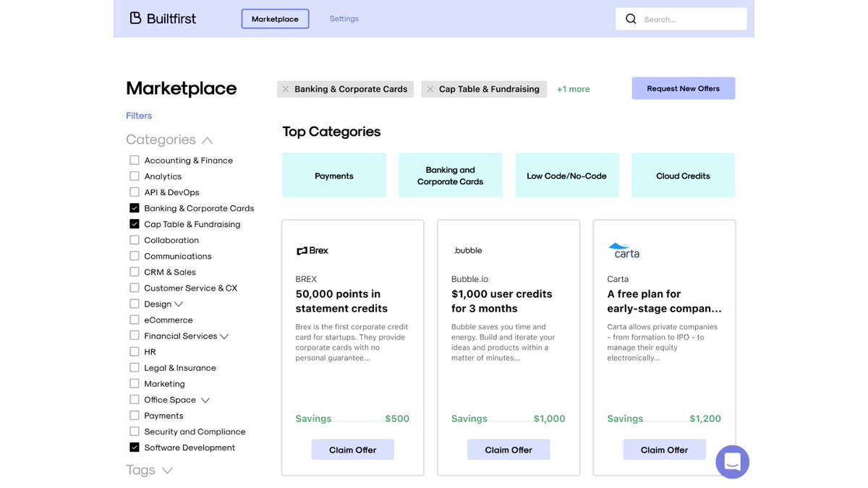Image resolution: width=868 pixels, height=488 pixels.
Task: Switch to the Settings tab
Action: 344,19
